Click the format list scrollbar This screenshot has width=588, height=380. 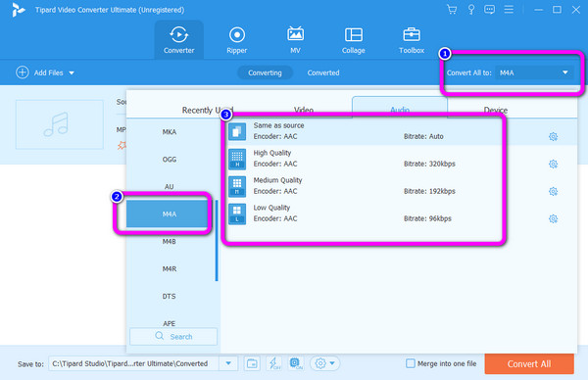pyautogui.click(x=217, y=240)
